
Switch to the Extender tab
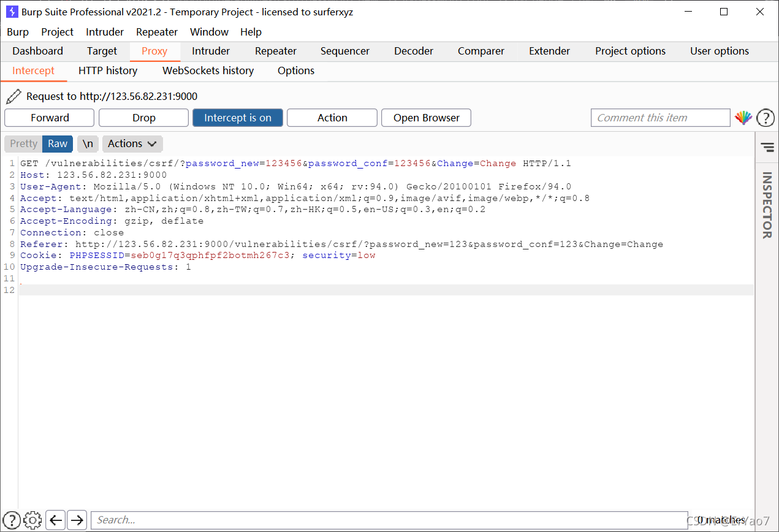(550, 51)
